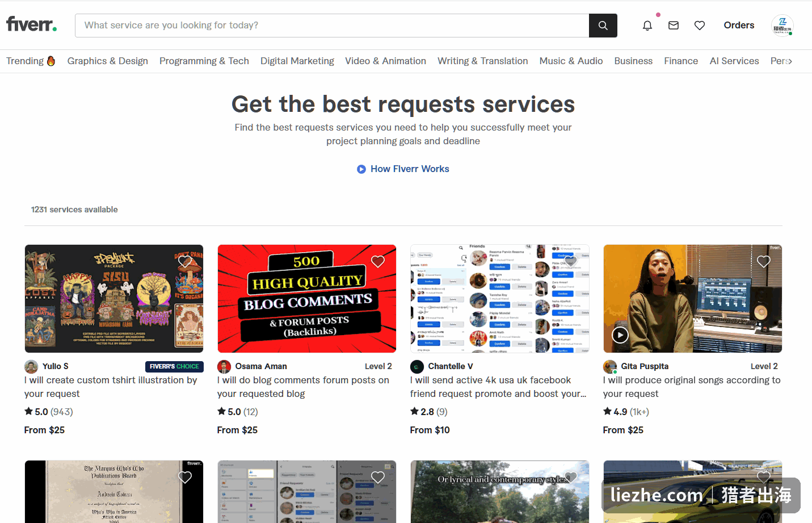Favorite the second-row friend requests screenshot gig

378,478
